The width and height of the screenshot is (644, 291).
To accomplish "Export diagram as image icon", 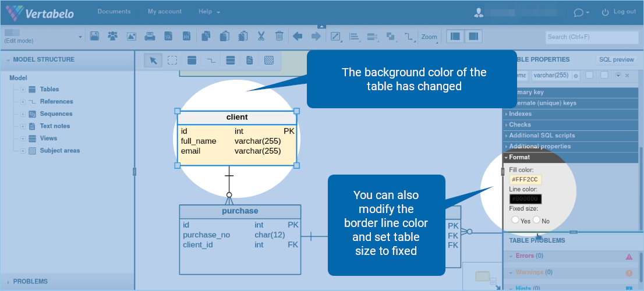I will pos(131,36).
